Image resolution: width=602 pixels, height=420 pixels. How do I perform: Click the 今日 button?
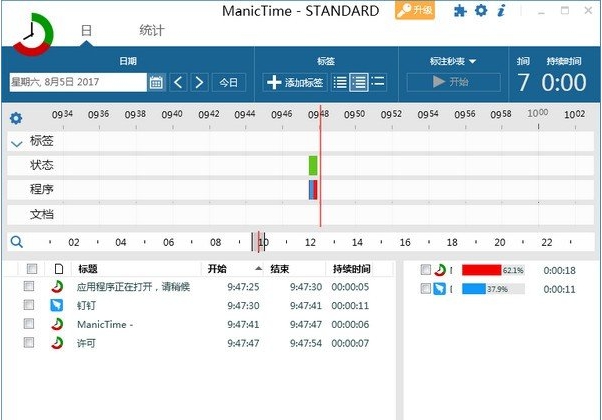coord(229,82)
